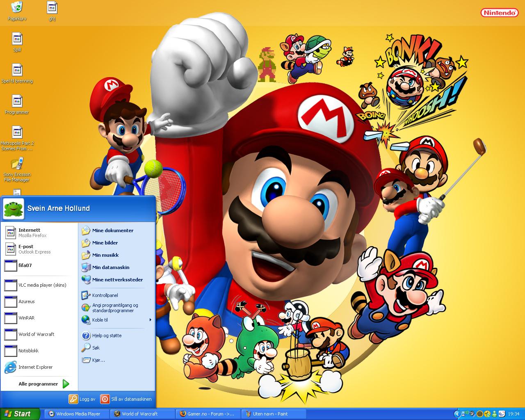Click the white swirl tray icon
Viewport: 525px width, 420px height.
point(502,414)
